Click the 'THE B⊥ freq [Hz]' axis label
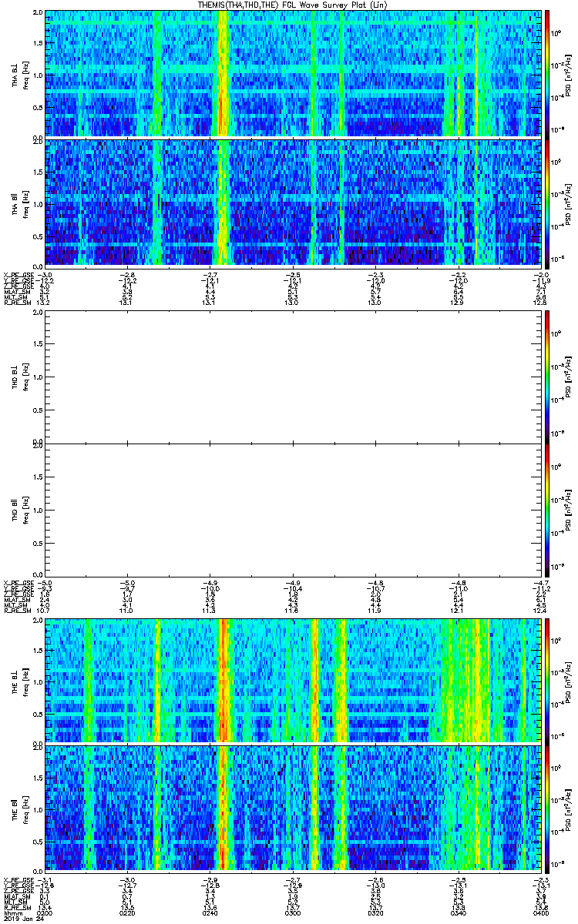Screen dimensions: 578x924 (19, 681)
